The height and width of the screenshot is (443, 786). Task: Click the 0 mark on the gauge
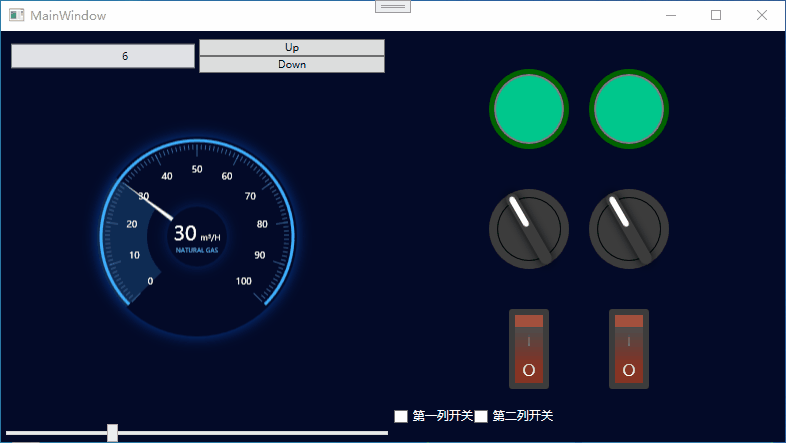pos(151,281)
